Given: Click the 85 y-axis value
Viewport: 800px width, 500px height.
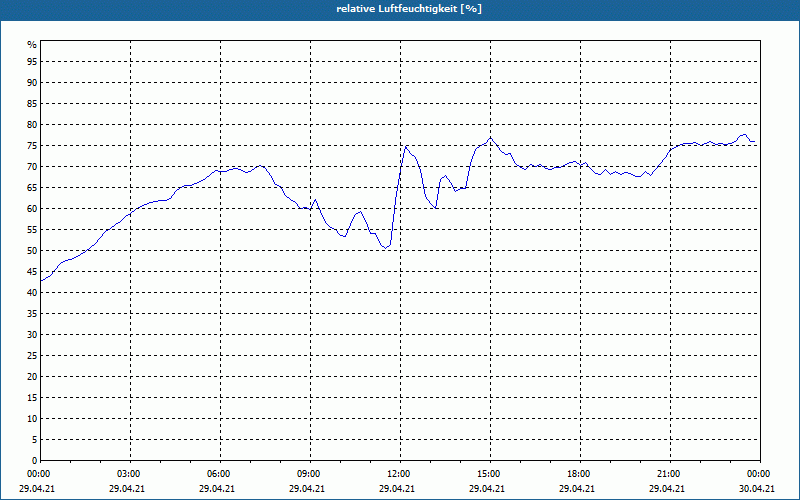Looking at the screenshot, I should [32, 104].
